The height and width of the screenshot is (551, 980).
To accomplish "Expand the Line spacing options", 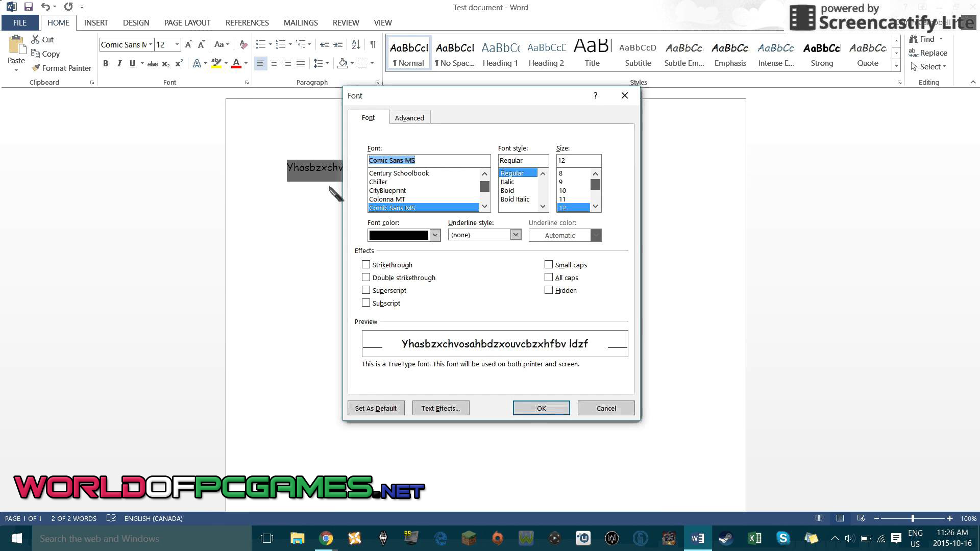I will coord(321,63).
